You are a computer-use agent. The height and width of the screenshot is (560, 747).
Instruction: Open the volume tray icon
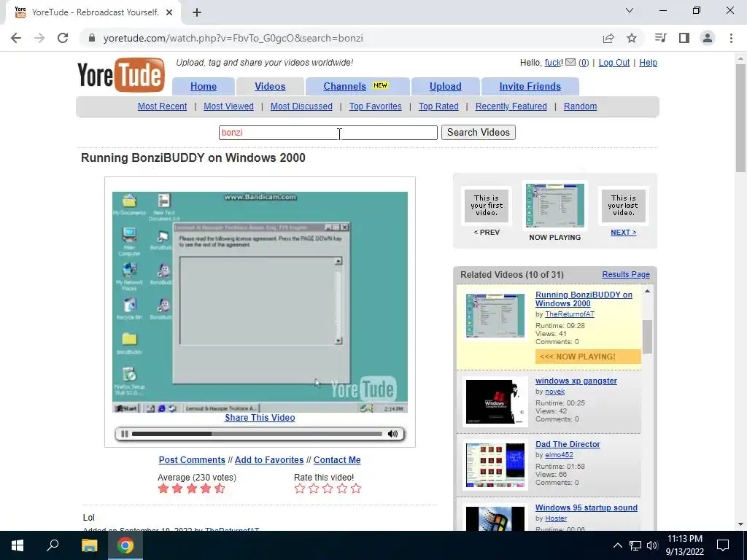click(x=652, y=545)
